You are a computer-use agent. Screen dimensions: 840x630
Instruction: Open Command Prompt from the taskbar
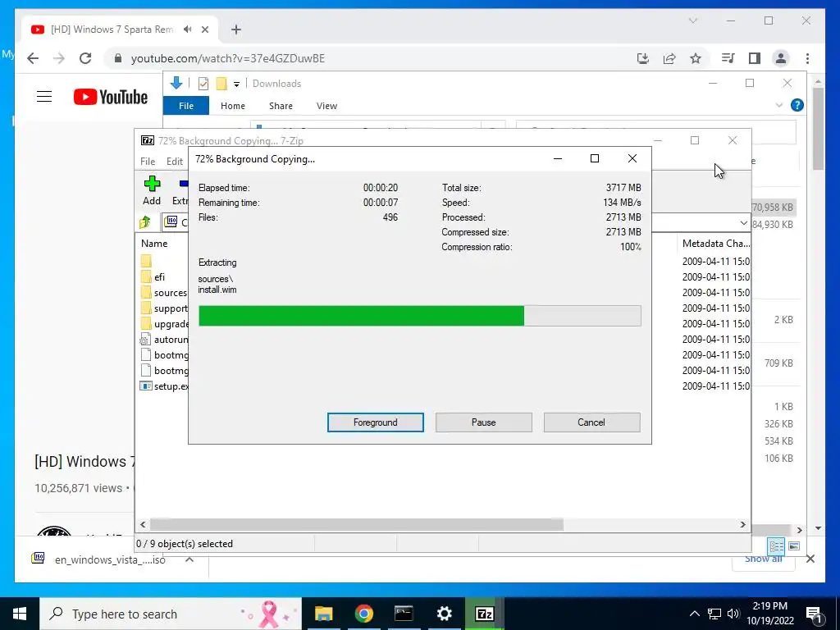[404, 614]
